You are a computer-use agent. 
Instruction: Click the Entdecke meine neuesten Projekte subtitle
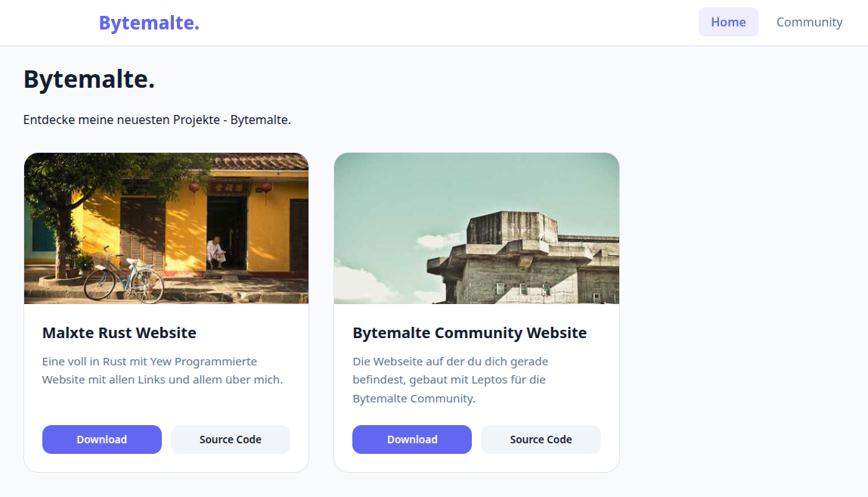157,120
